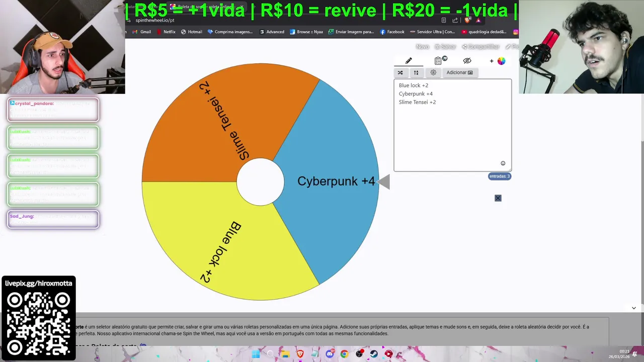Open Google Chrome from taskbar

pyautogui.click(x=344, y=354)
